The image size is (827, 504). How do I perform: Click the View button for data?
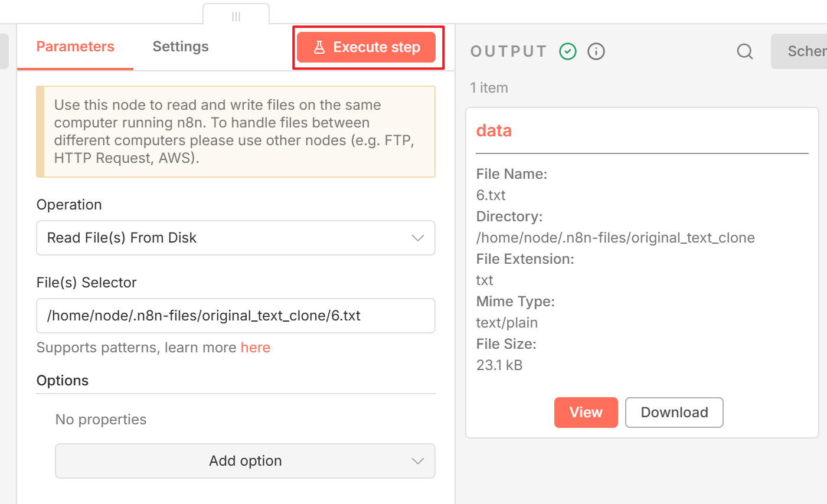(x=586, y=413)
